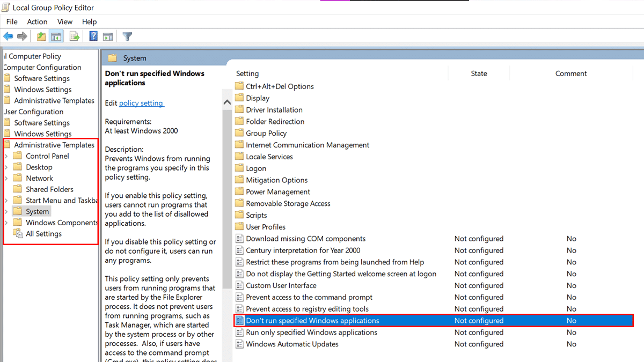Expand the Network tree node arrow
644x362 pixels.
pos(6,178)
